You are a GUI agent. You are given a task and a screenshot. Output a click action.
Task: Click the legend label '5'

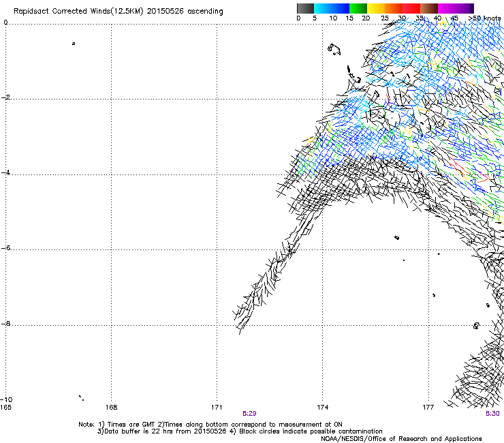pos(315,18)
